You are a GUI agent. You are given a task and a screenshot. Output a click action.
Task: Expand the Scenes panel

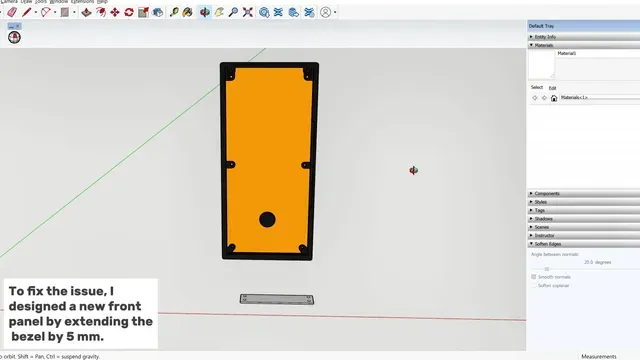[584, 227]
